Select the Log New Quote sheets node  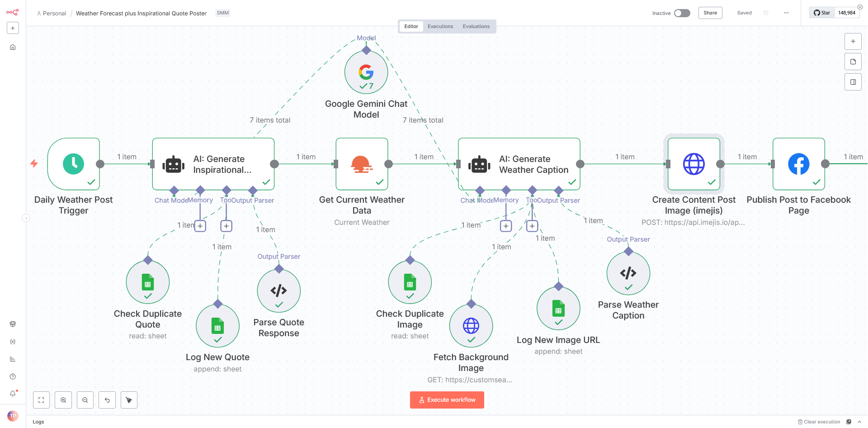217,326
